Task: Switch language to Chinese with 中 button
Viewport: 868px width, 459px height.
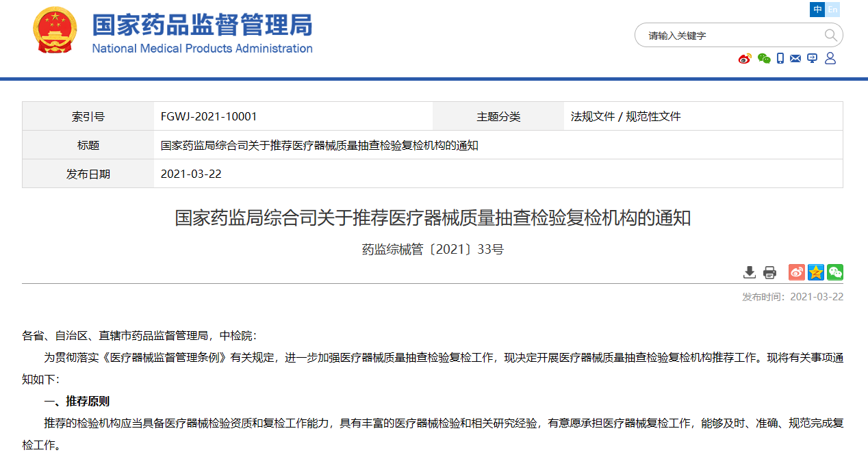Action: coord(817,10)
